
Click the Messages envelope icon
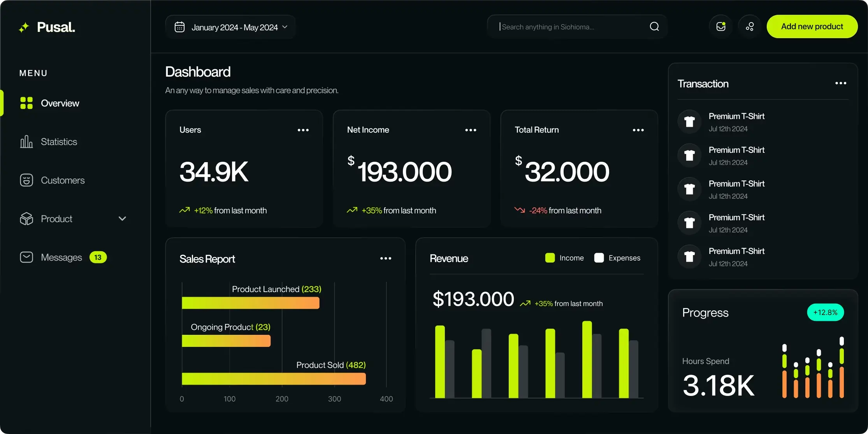click(26, 257)
